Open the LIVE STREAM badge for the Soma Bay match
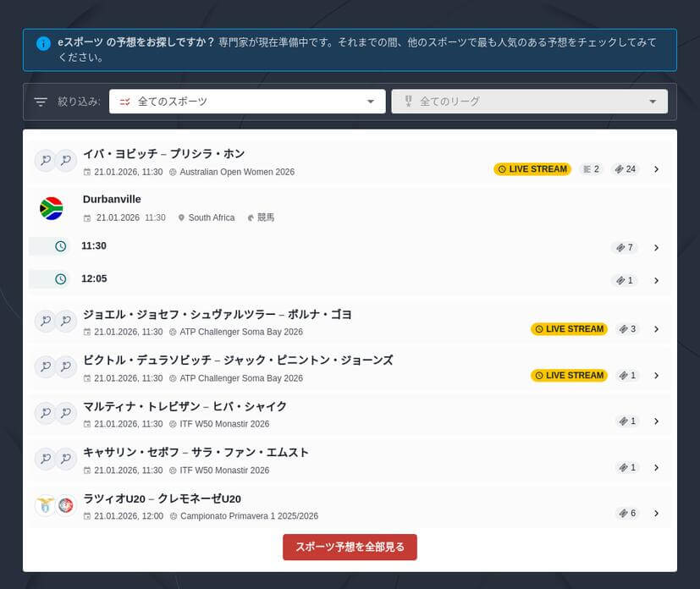 (x=569, y=329)
